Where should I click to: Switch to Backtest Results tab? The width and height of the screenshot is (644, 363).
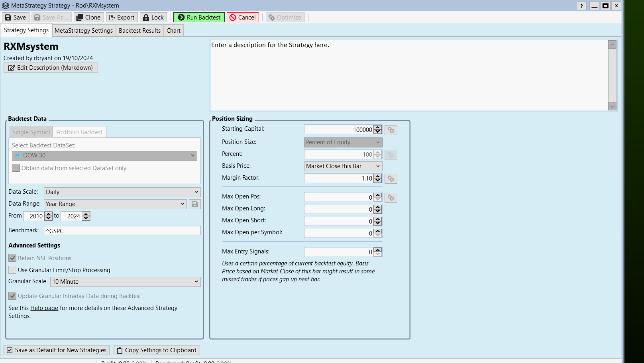point(139,31)
